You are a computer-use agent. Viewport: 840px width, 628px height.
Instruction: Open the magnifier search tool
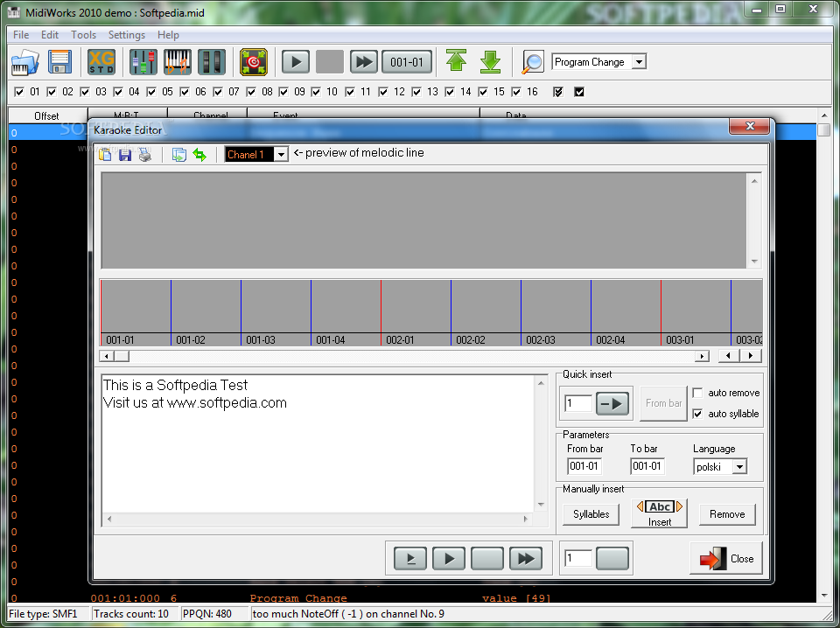click(533, 62)
